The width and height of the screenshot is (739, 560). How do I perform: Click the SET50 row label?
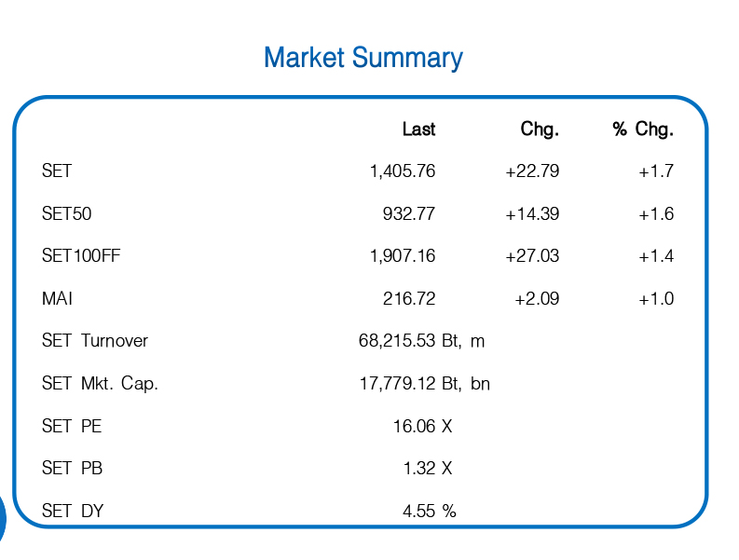pos(67,214)
